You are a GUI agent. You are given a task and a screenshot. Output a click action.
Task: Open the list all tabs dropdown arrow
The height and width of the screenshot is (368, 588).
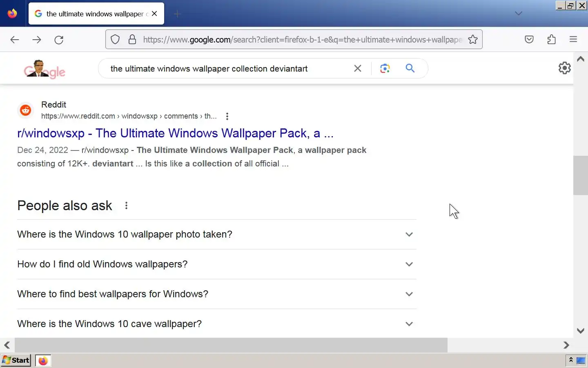coord(519,13)
